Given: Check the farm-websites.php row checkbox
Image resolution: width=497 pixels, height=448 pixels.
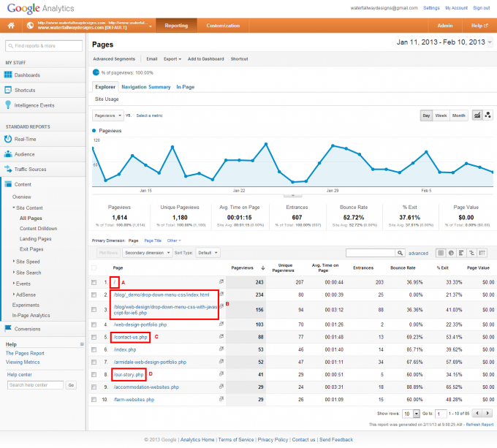Looking at the screenshot, I should click(94, 400).
